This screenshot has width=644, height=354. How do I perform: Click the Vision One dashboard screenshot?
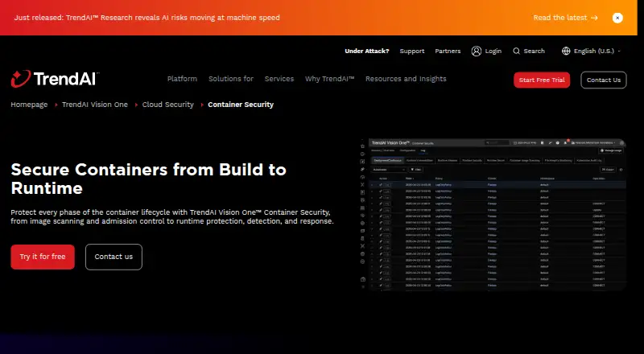493,214
